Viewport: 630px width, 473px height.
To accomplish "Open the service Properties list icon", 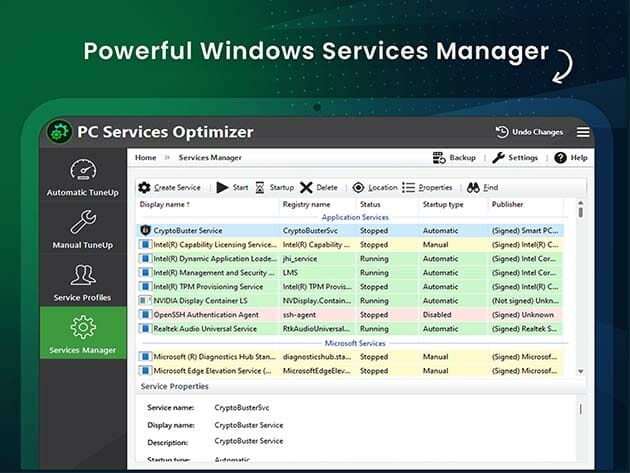I will (409, 187).
